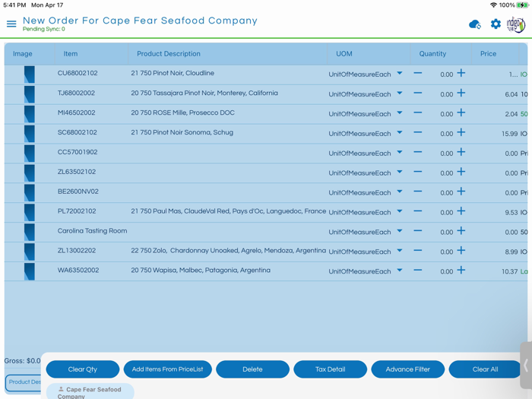Select item code BE2600NV02

click(x=78, y=192)
